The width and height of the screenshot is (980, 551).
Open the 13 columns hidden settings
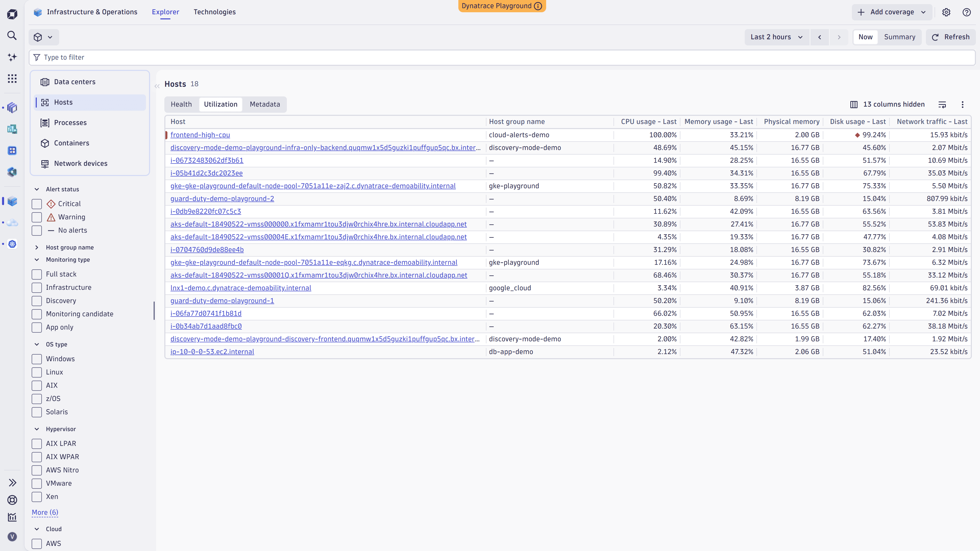[x=888, y=105]
